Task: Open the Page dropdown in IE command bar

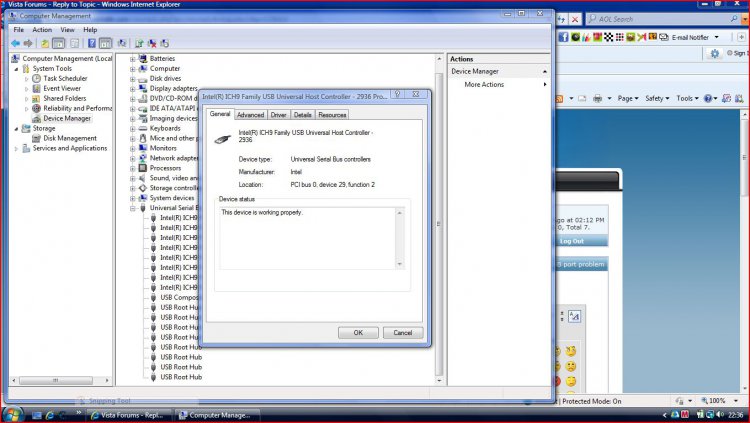Action: tap(628, 99)
